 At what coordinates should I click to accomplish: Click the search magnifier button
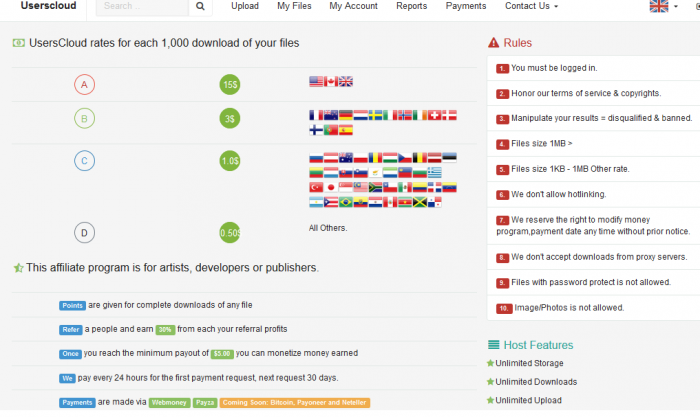pyautogui.click(x=200, y=6)
